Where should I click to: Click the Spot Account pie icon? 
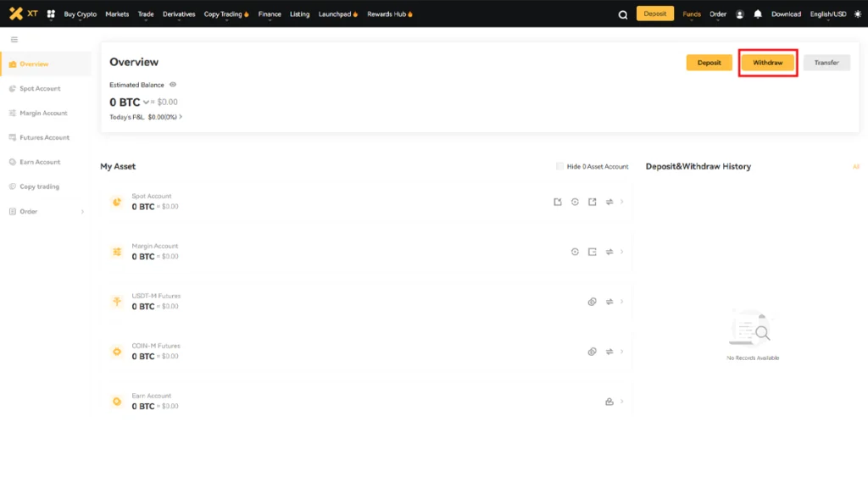tap(117, 202)
